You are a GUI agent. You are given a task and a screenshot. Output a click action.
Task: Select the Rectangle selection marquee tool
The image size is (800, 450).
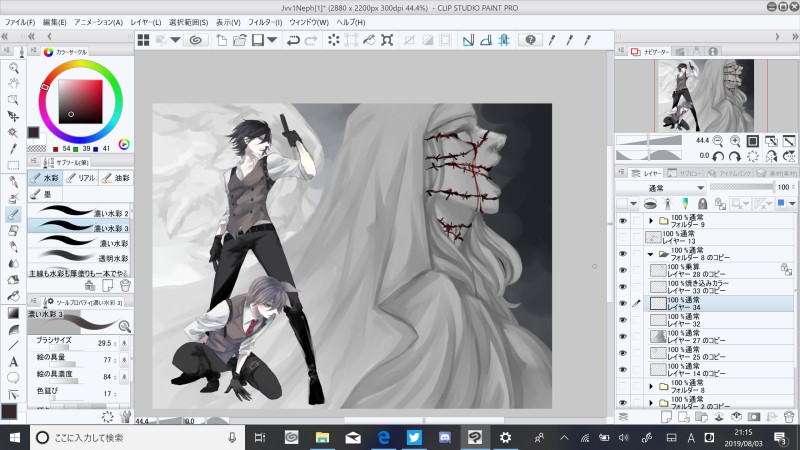(13, 165)
